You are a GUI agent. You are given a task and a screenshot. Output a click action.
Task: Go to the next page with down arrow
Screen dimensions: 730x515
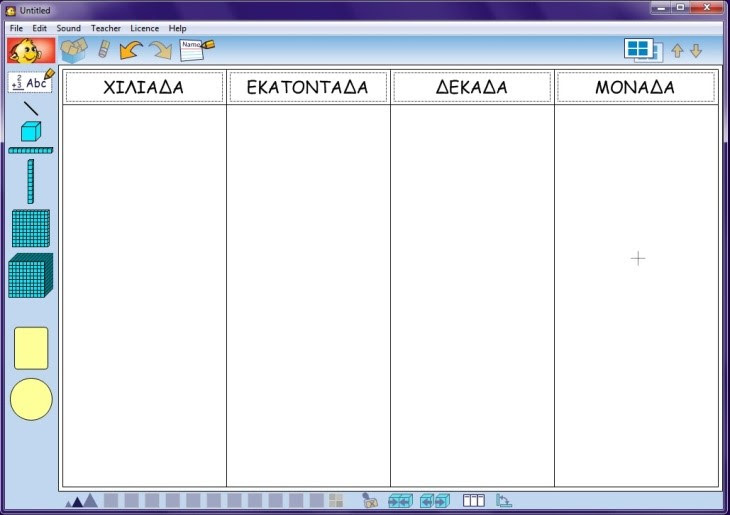click(x=696, y=51)
